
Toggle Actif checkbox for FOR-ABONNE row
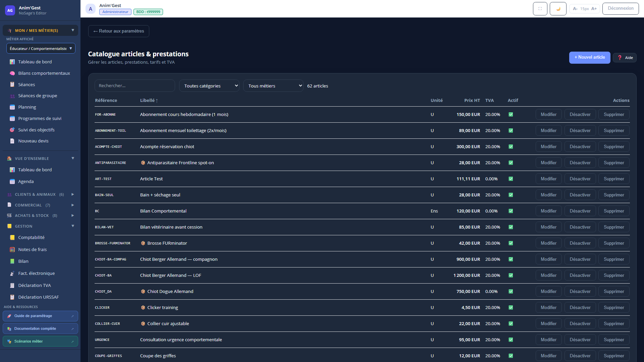click(x=511, y=114)
